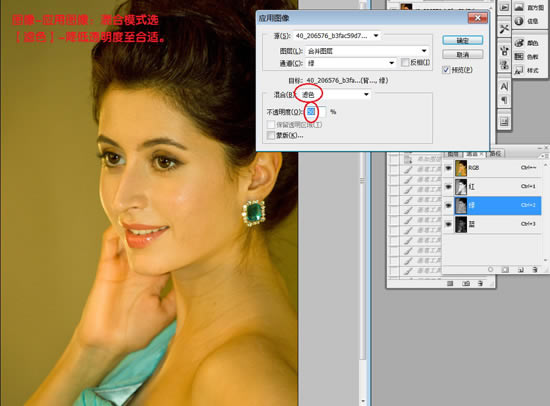This screenshot has height=406, width=550.
Task: Click the Green channel 'Ctrl+2' shortcut text
Action: [x=528, y=205]
